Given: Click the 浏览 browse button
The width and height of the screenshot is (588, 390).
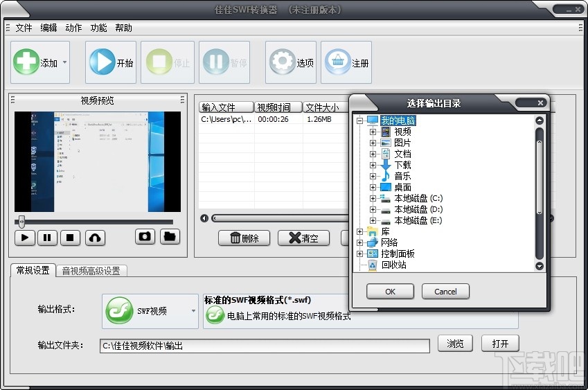Looking at the screenshot, I should tap(455, 344).
